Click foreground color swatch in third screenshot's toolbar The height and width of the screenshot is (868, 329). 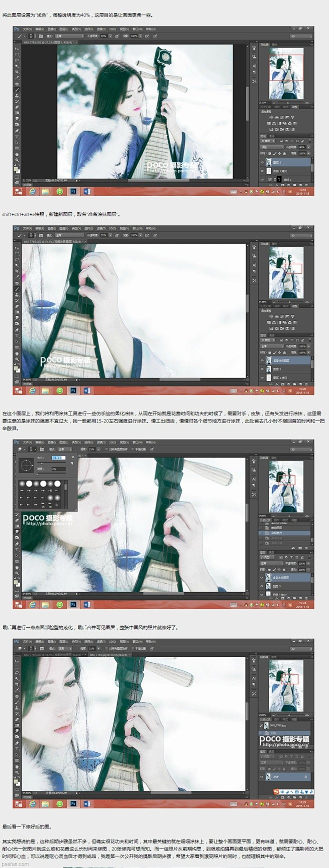[x=16, y=583]
